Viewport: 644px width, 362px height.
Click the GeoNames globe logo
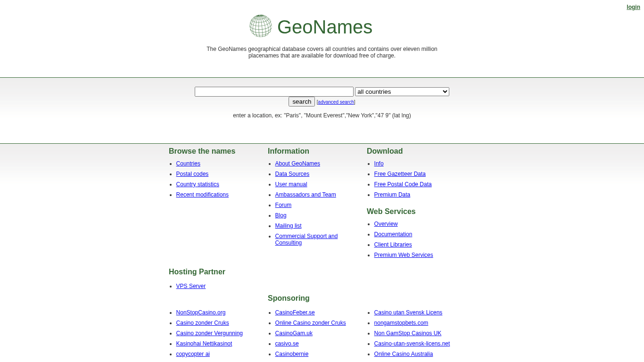[261, 26]
